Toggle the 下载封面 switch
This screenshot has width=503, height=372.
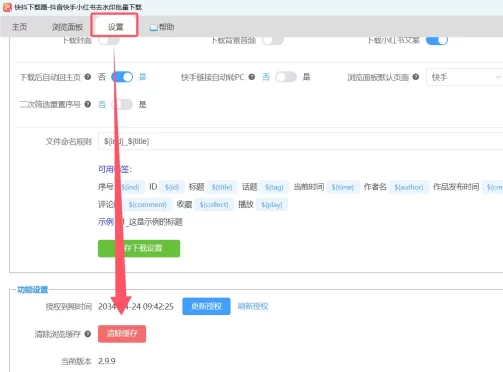pyautogui.click(x=109, y=40)
